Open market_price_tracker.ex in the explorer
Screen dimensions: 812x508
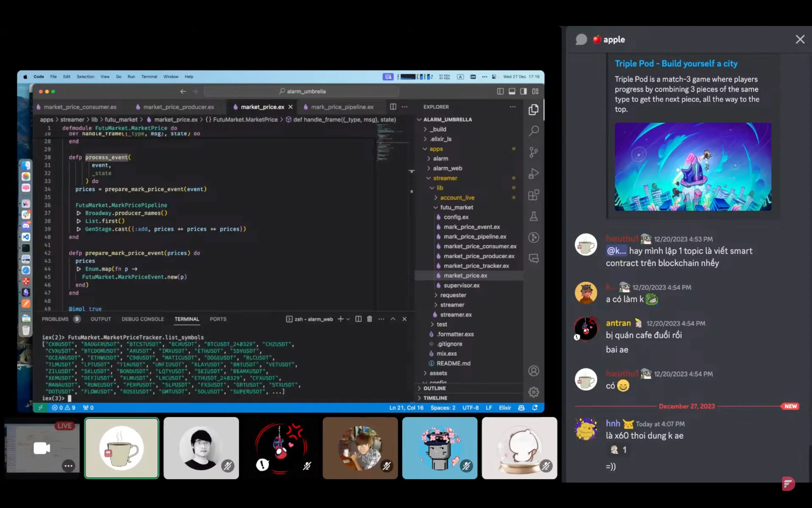point(476,266)
